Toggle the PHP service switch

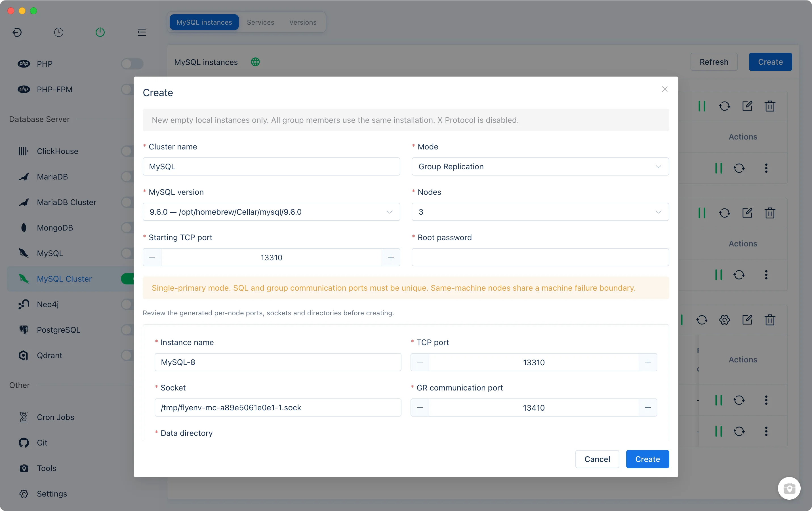coord(132,64)
